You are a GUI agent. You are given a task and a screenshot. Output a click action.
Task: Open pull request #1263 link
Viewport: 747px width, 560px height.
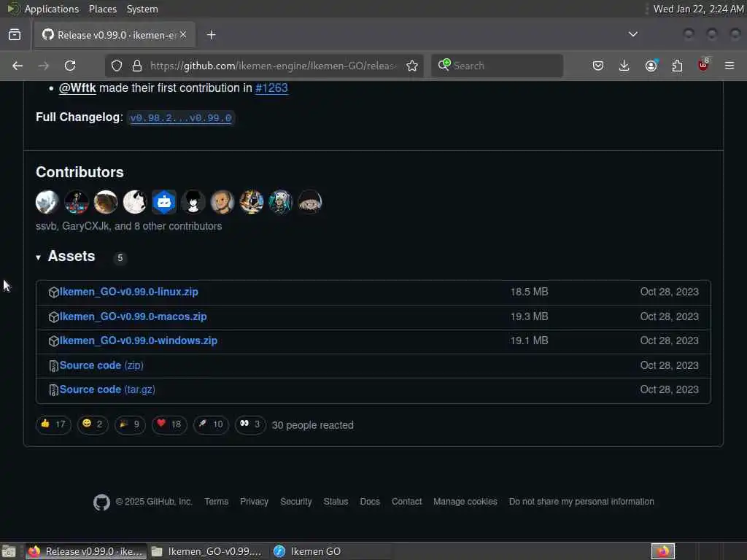click(271, 88)
